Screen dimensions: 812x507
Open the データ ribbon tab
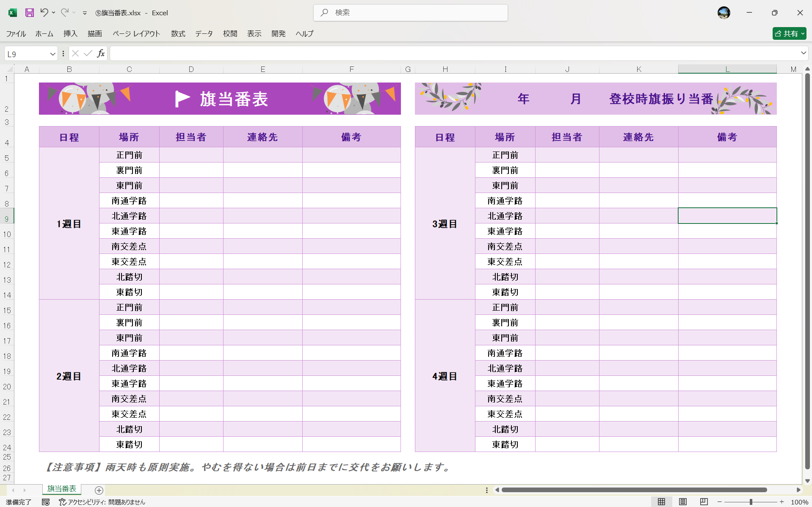click(x=204, y=33)
